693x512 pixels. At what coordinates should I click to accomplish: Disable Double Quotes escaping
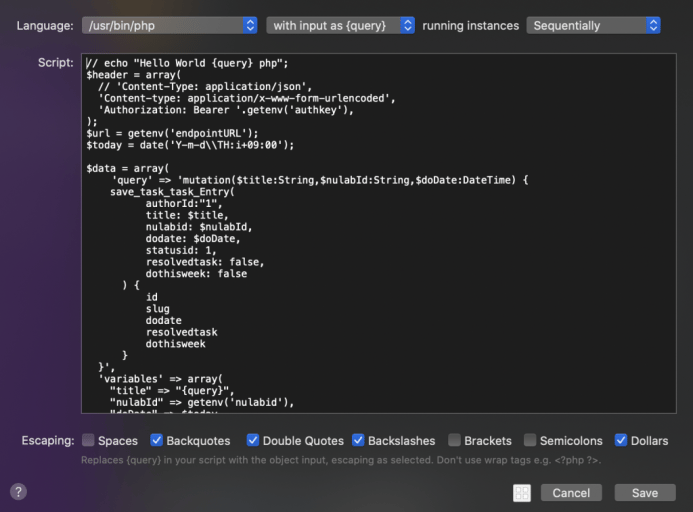point(253,440)
